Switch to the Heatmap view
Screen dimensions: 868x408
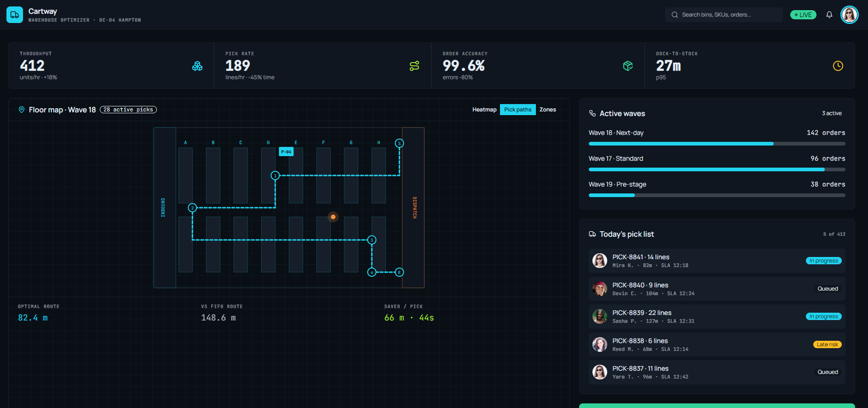coord(484,110)
